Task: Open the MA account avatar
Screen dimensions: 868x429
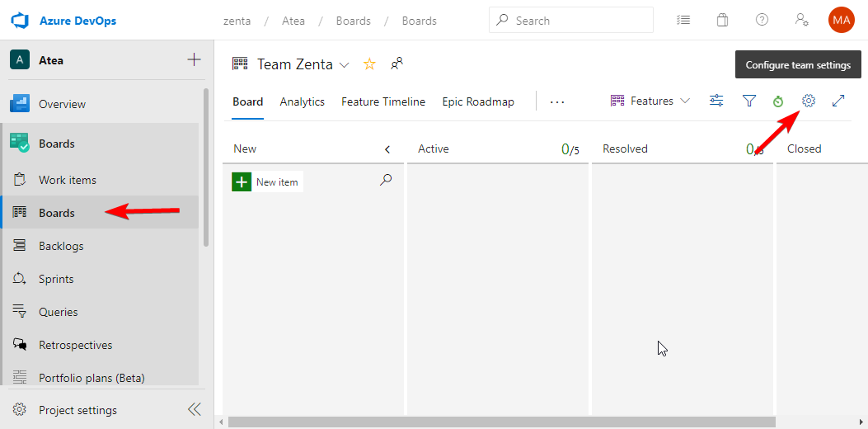Action: tap(842, 21)
